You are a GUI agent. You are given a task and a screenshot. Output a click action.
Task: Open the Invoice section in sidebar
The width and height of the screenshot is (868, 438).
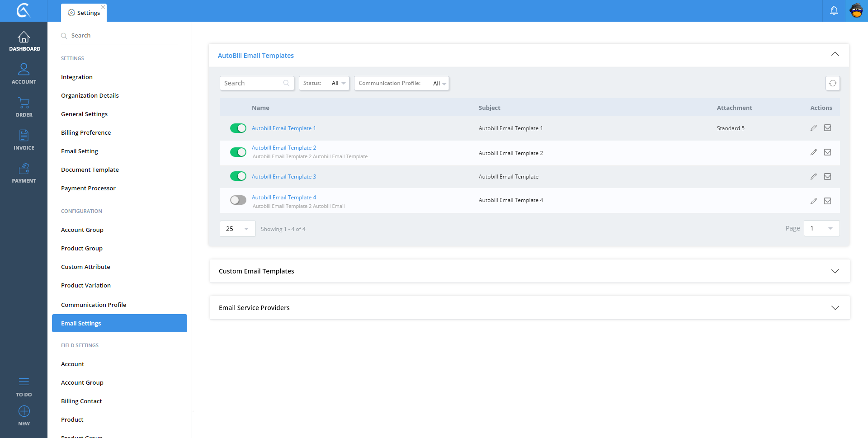tap(24, 140)
